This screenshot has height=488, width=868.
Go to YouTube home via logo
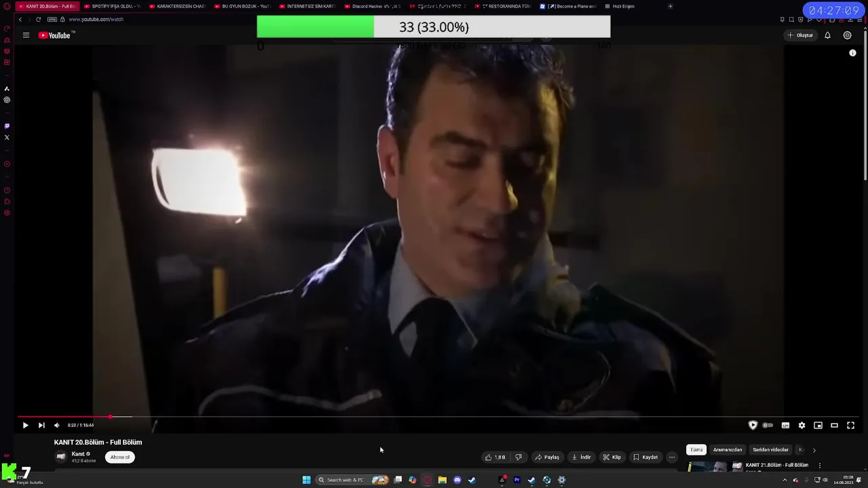pyautogui.click(x=55, y=35)
